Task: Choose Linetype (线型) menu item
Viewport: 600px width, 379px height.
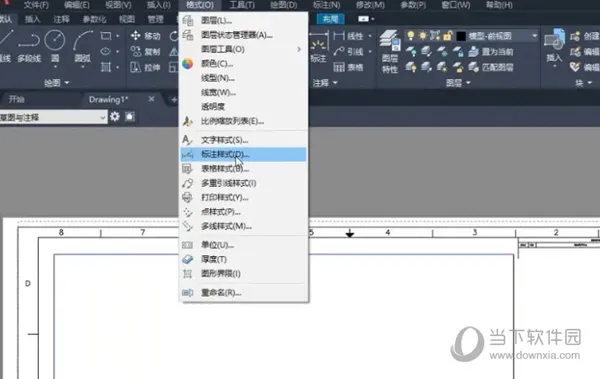Action: pyautogui.click(x=243, y=78)
